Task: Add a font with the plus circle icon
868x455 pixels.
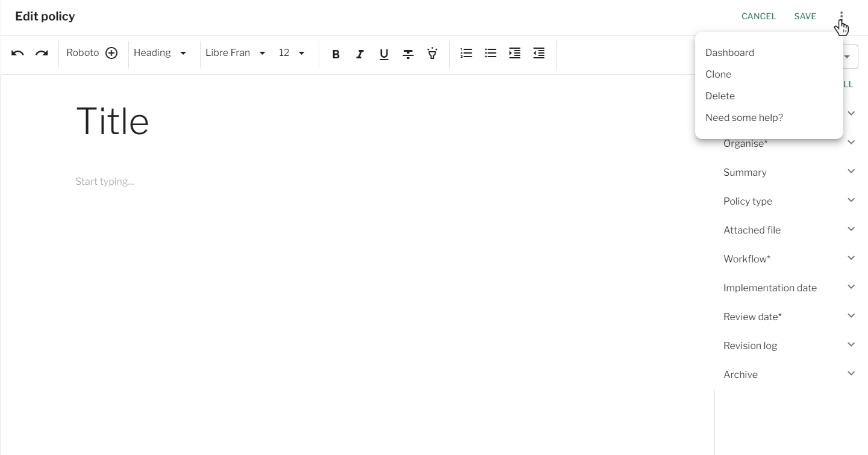Action: tap(111, 53)
